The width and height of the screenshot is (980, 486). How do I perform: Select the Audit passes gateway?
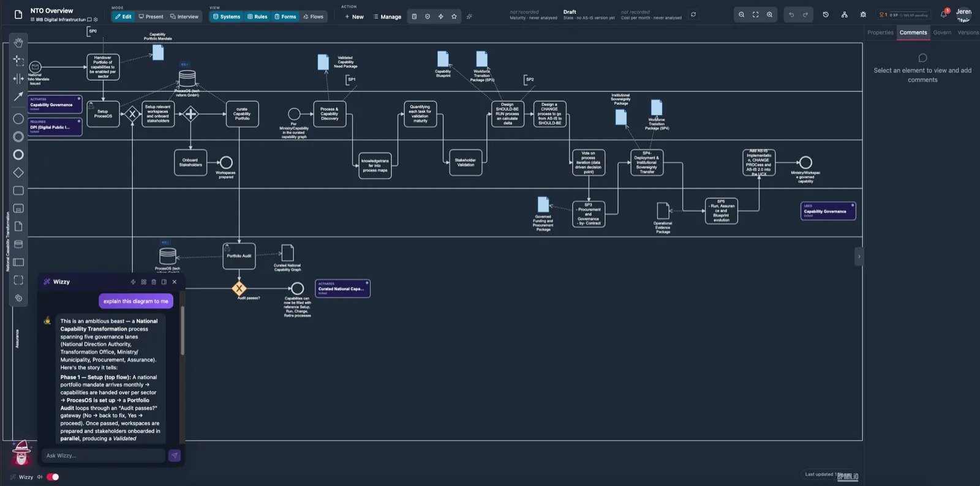(x=239, y=288)
